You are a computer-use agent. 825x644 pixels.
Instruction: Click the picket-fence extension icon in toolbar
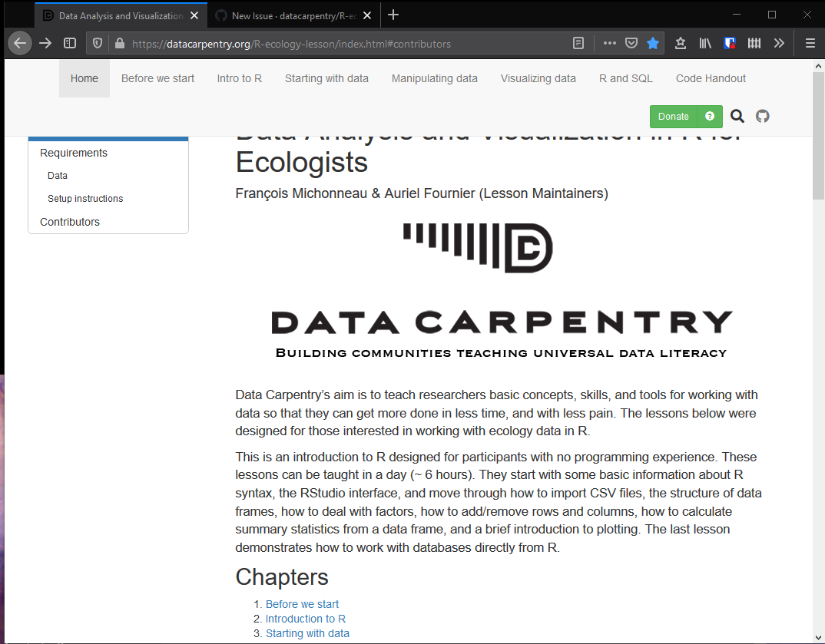(754, 44)
